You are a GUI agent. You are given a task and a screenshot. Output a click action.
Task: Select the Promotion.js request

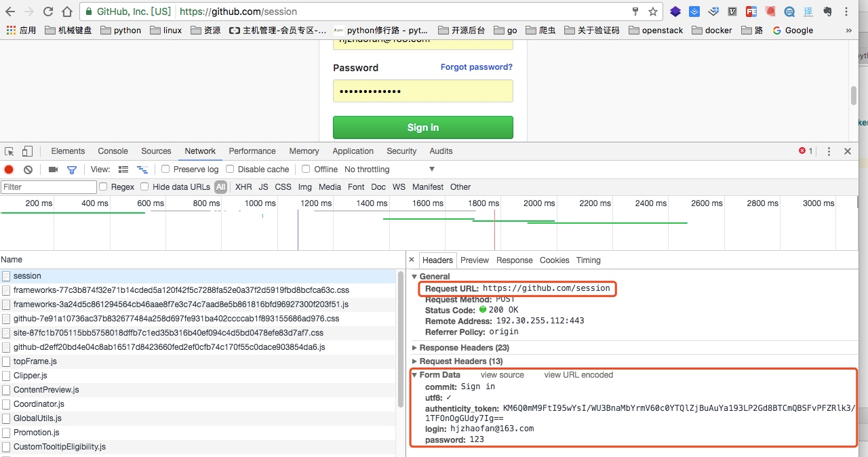[198, 433]
